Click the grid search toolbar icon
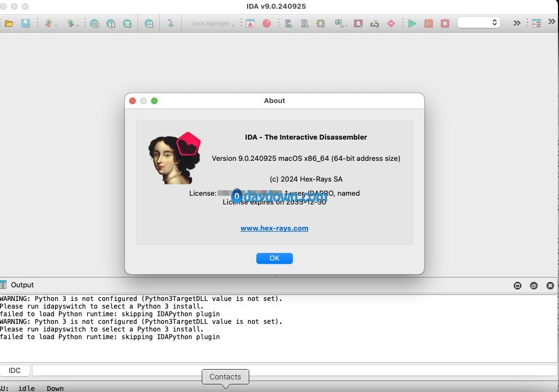559x392 pixels. [x=94, y=23]
